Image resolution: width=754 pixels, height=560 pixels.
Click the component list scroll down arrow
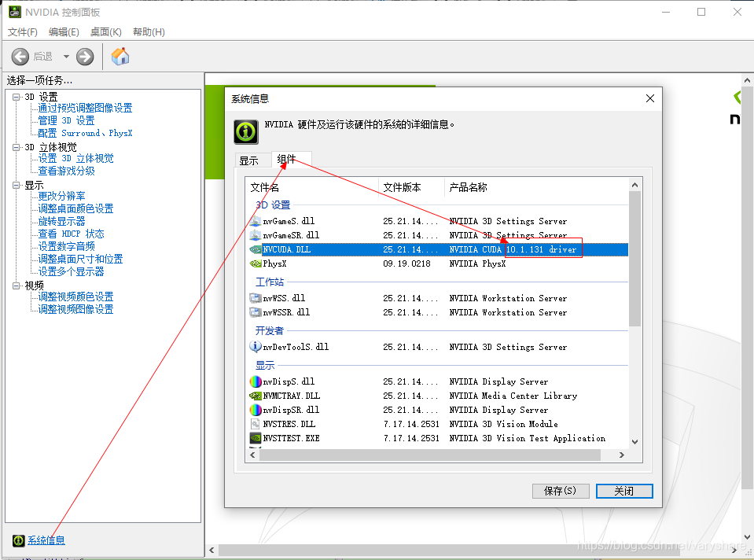click(x=634, y=442)
